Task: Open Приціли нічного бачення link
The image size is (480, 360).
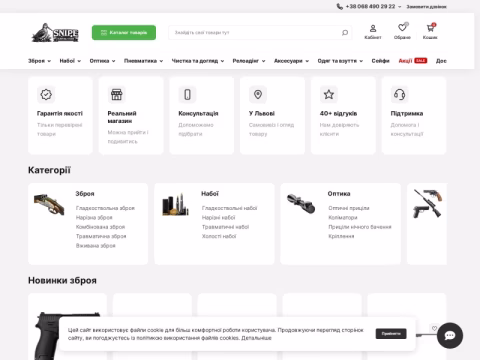Action: [360, 227]
